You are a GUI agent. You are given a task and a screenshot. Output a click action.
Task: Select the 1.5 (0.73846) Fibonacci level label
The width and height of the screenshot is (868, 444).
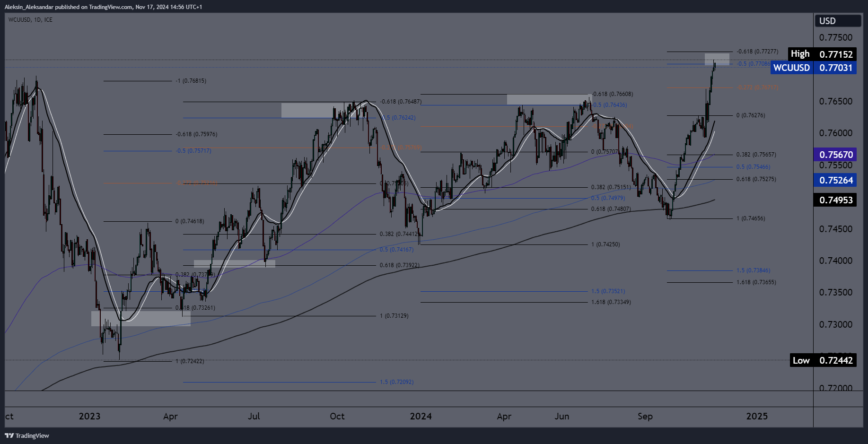(x=753, y=270)
